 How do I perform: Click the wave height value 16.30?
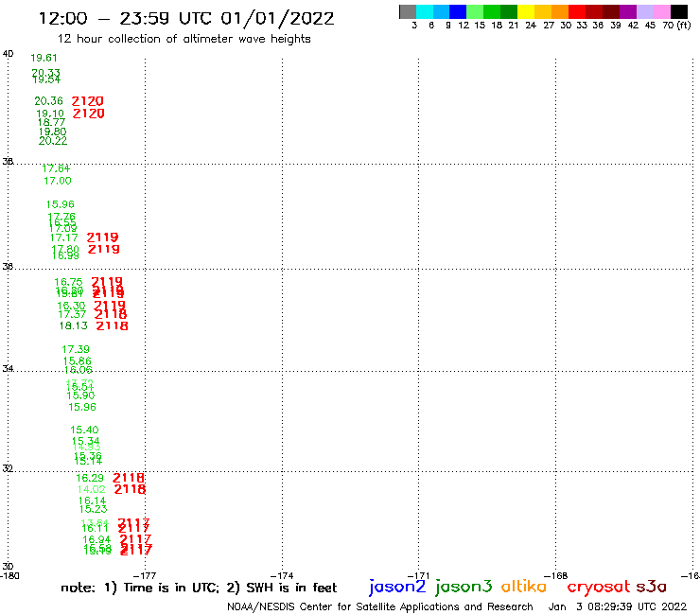(71, 306)
